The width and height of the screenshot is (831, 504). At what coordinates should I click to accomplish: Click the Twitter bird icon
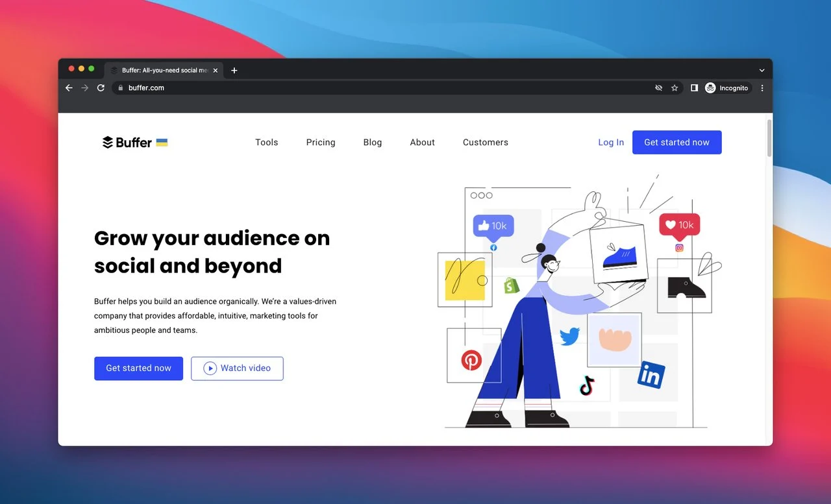tap(569, 337)
